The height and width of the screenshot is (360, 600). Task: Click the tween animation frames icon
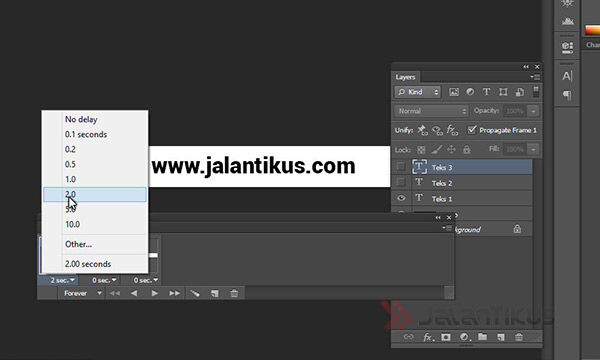[x=195, y=293]
